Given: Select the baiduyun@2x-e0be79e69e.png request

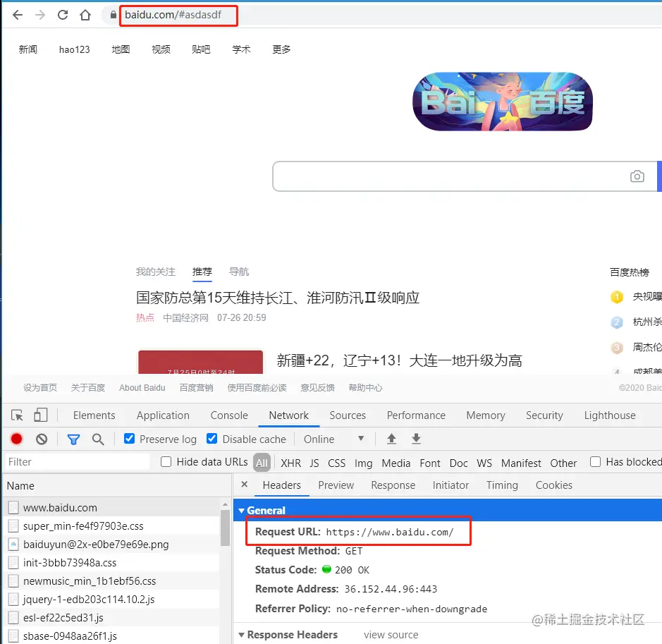Looking at the screenshot, I should [x=112, y=545].
